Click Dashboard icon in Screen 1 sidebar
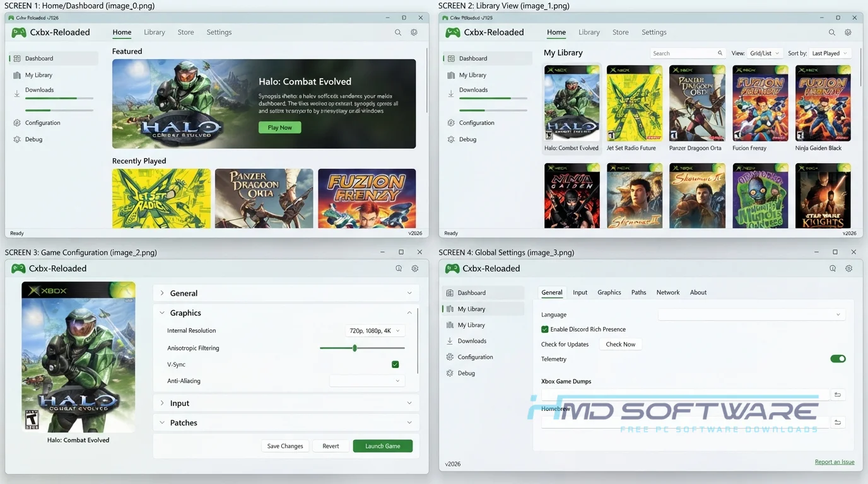The height and width of the screenshot is (484, 868). [17, 59]
